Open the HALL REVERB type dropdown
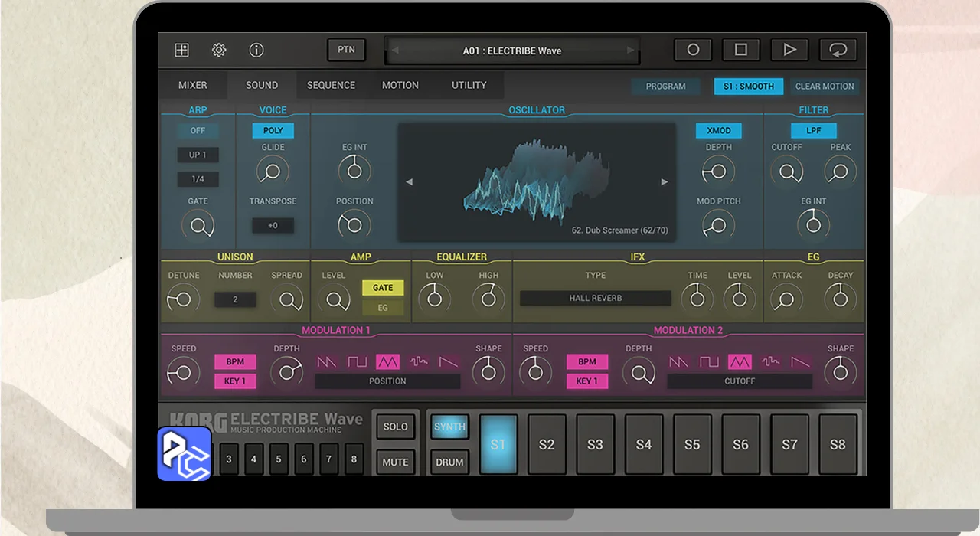 pos(595,298)
